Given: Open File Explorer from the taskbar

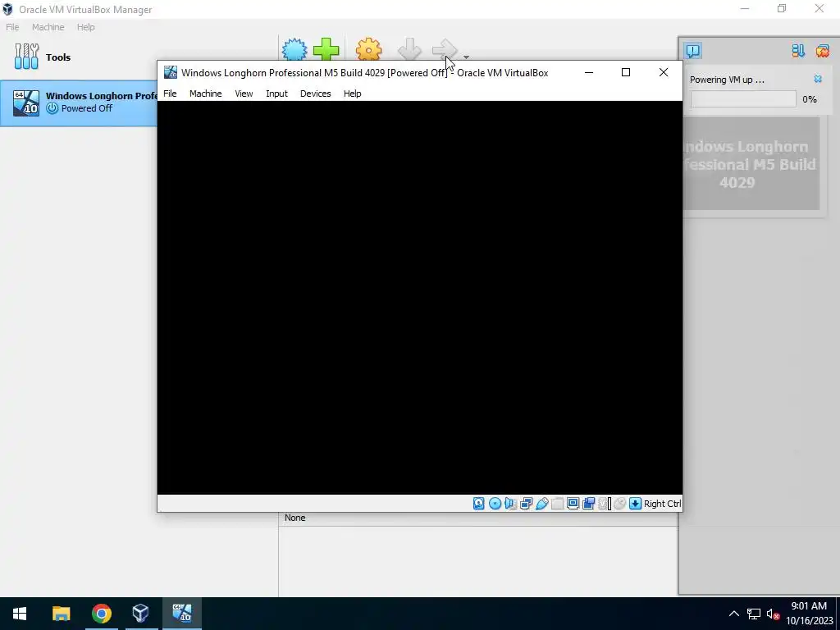Looking at the screenshot, I should (x=61, y=614).
